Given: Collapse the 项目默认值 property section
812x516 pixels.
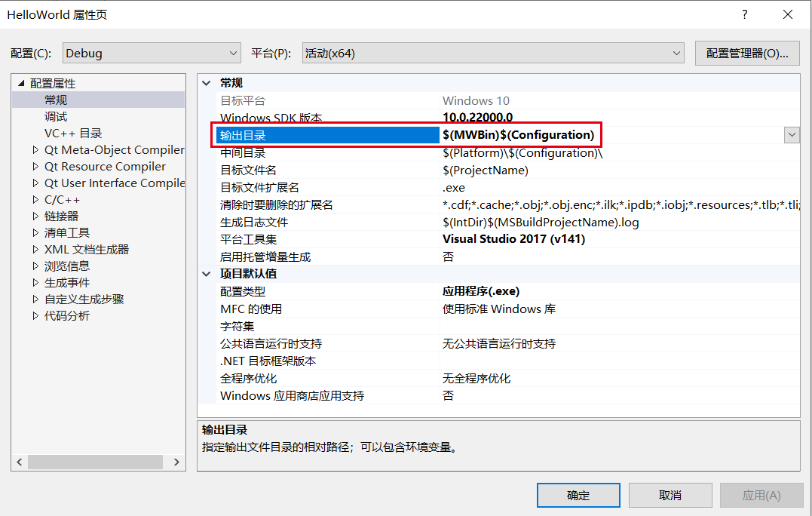Looking at the screenshot, I should 207,274.
